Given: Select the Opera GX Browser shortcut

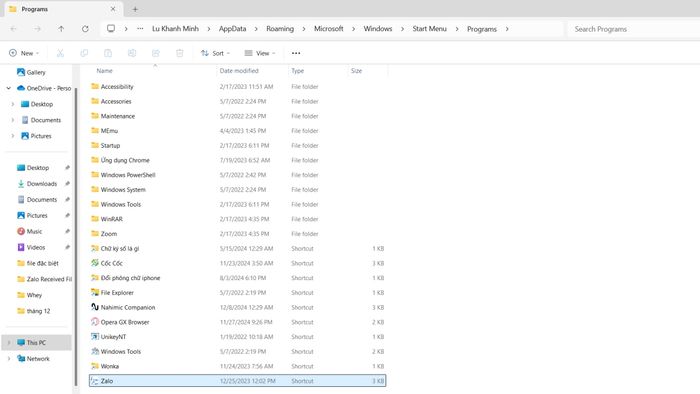Looking at the screenshot, I should 237,322.
